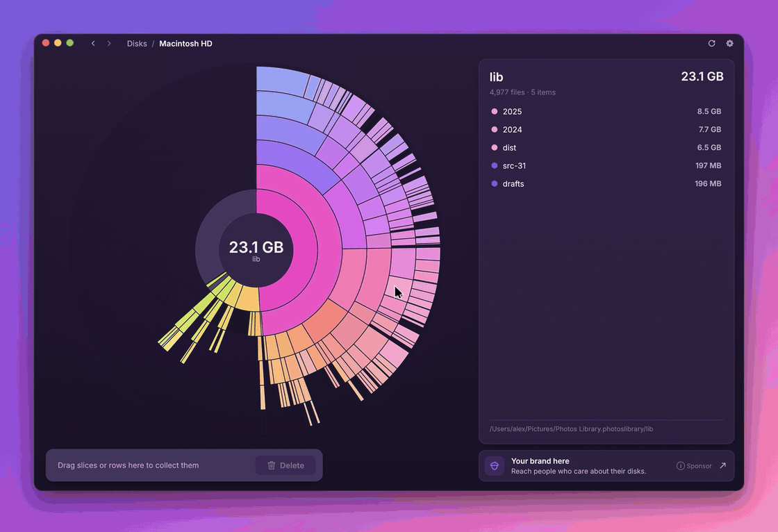Viewport: 778px width, 532px height.
Task: Click the sponsor brand logo icon
Action: tap(494, 466)
